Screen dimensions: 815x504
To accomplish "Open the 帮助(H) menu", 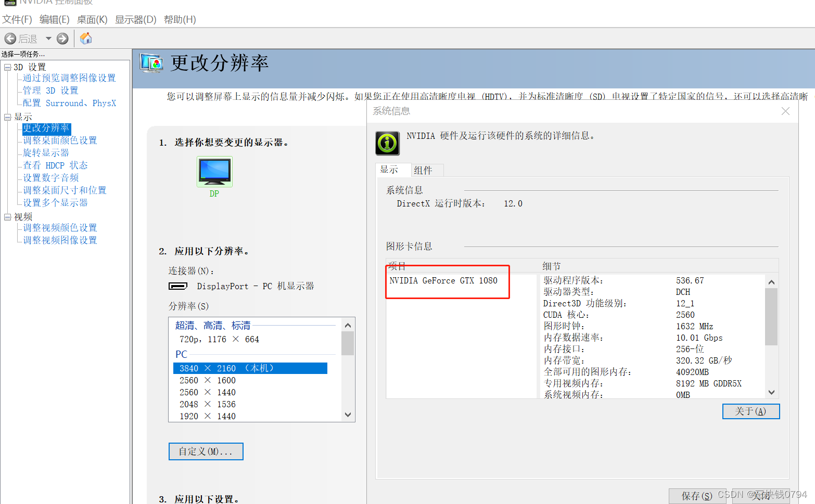I will coord(180,20).
